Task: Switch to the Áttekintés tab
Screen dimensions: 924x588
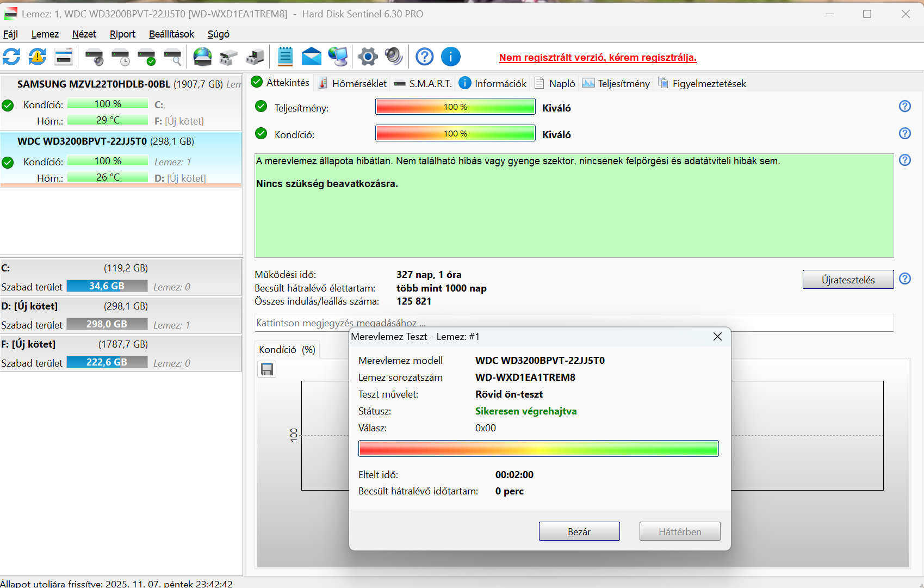Action: pos(281,83)
